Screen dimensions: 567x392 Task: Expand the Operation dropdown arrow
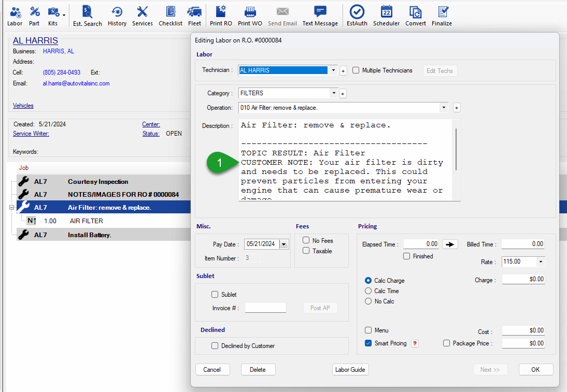pos(444,108)
